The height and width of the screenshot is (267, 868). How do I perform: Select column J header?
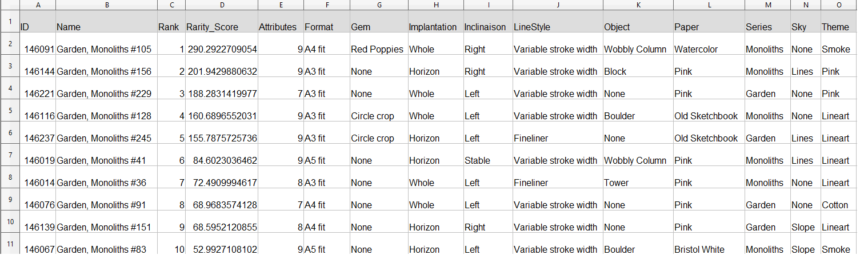point(557,5)
